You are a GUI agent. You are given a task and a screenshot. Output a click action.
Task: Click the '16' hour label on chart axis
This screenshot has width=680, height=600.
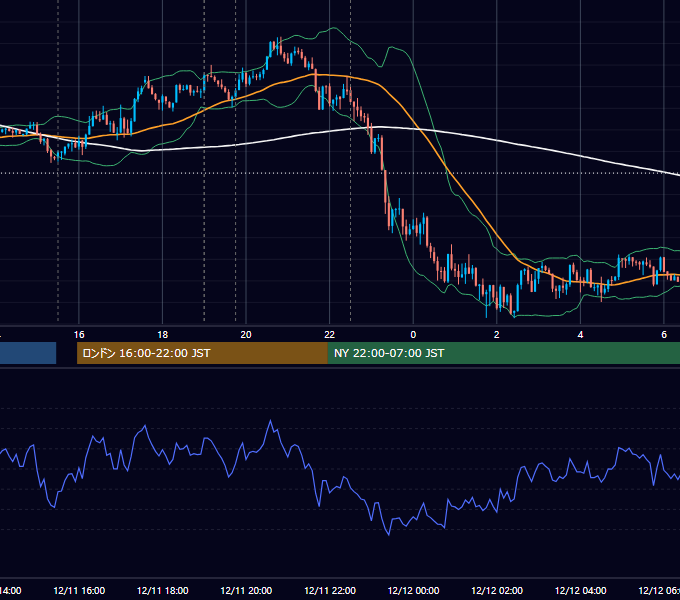click(79, 335)
